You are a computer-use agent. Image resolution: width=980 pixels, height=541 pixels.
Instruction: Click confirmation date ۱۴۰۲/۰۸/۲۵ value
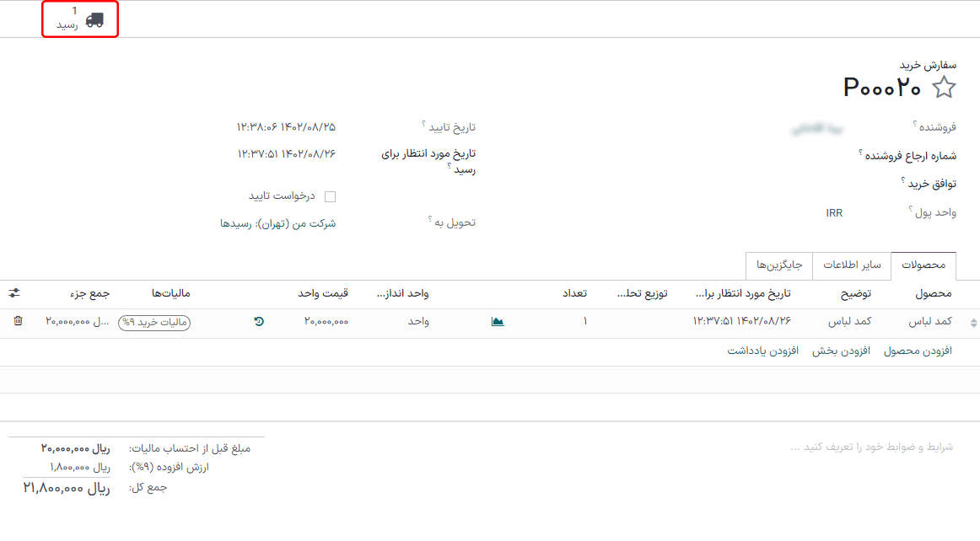click(x=286, y=127)
